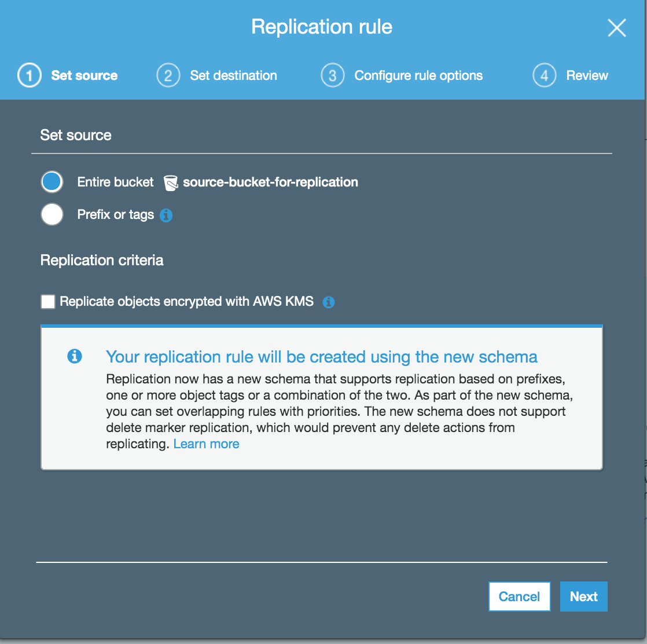Click the info icon in the schema notice
This screenshot has height=644, width=647.
point(74,356)
